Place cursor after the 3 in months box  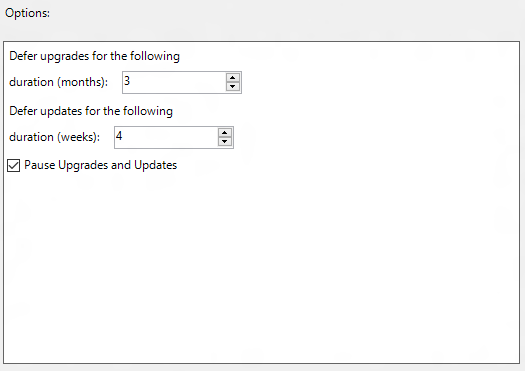pos(131,81)
